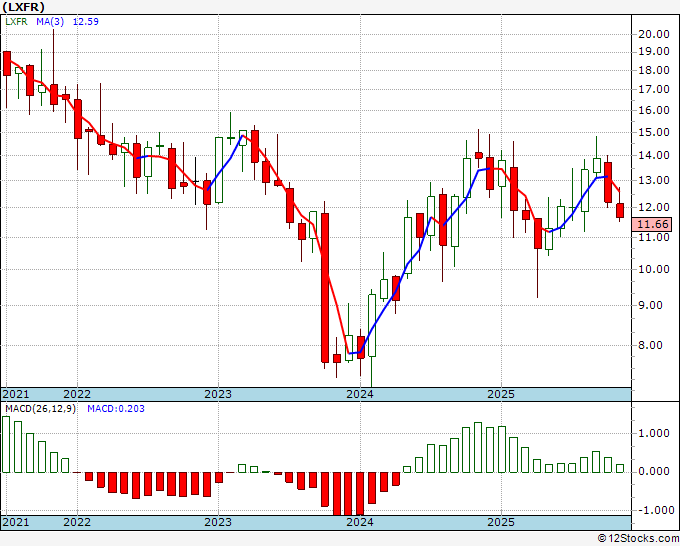The image size is (680, 546).
Task: Click the 8.00 price axis label
Action: (655, 345)
